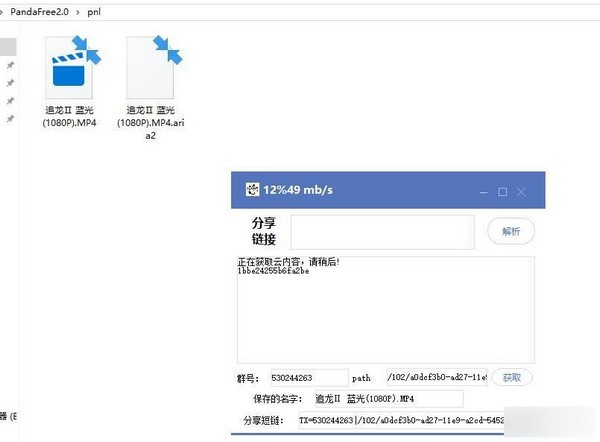Click the first pin icon in the sidebar
Image resolution: width=600 pixels, height=442 pixels.
coord(10,66)
